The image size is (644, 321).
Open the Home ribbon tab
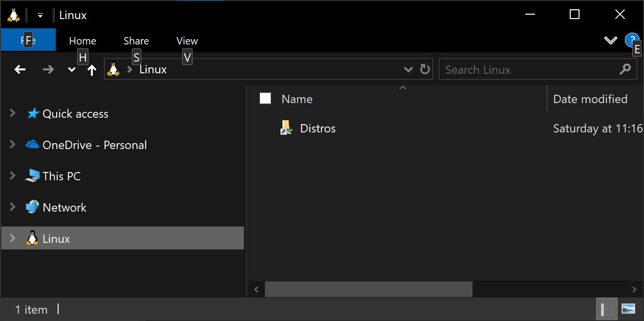pos(83,41)
